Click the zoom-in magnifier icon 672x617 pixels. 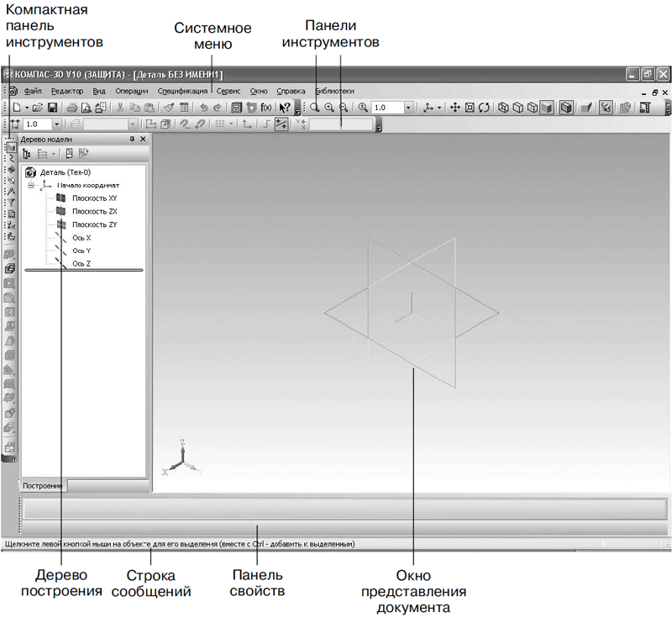(329, 108)
